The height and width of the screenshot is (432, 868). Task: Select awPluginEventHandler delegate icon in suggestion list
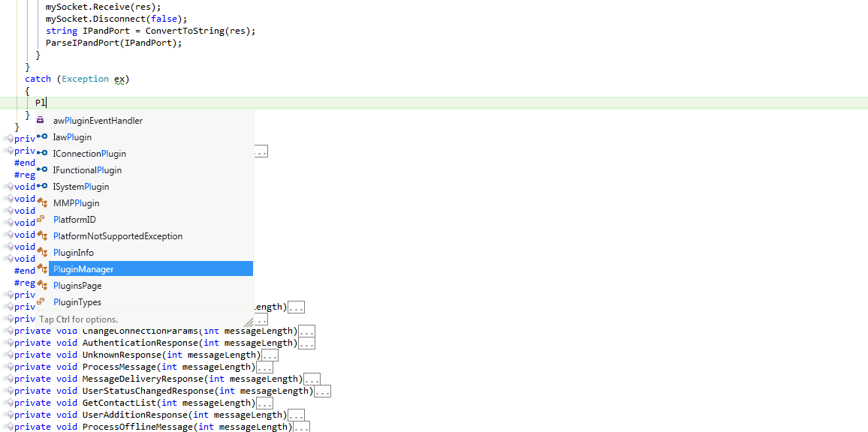pyautogui.click(x=41, y=120)
